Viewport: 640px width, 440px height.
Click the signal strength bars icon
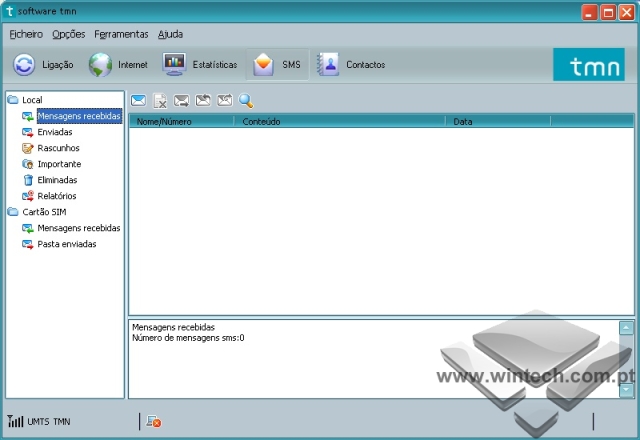click(15, 421)
